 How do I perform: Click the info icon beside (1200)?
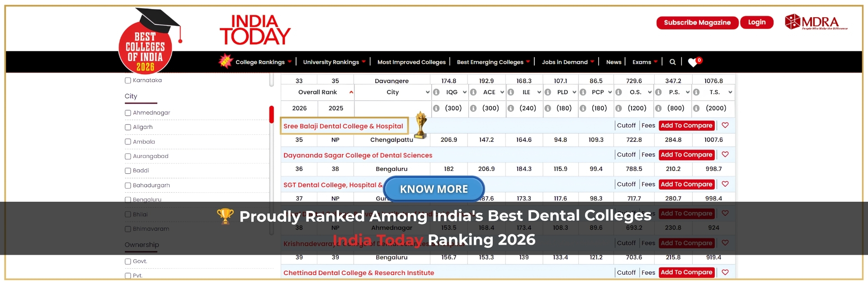(619, 109)
